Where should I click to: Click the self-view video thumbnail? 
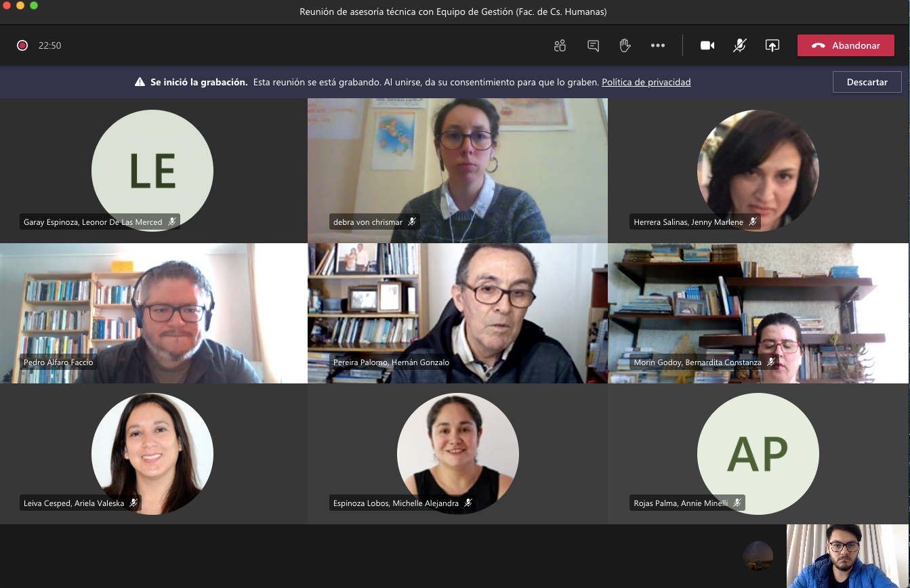[x=847, y=555]
